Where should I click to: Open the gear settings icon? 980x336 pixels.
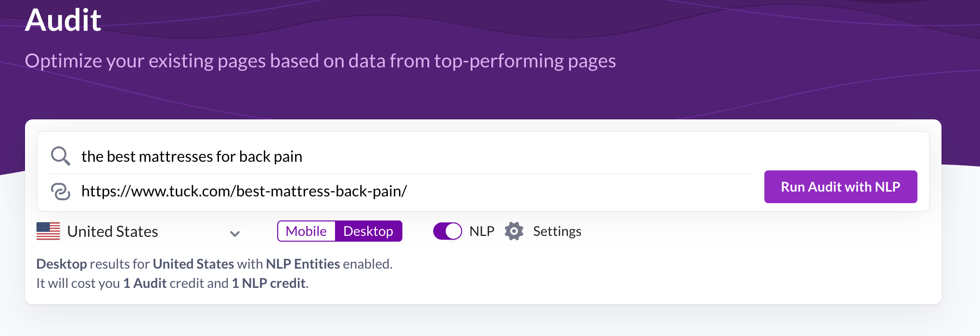click(514, 231)
